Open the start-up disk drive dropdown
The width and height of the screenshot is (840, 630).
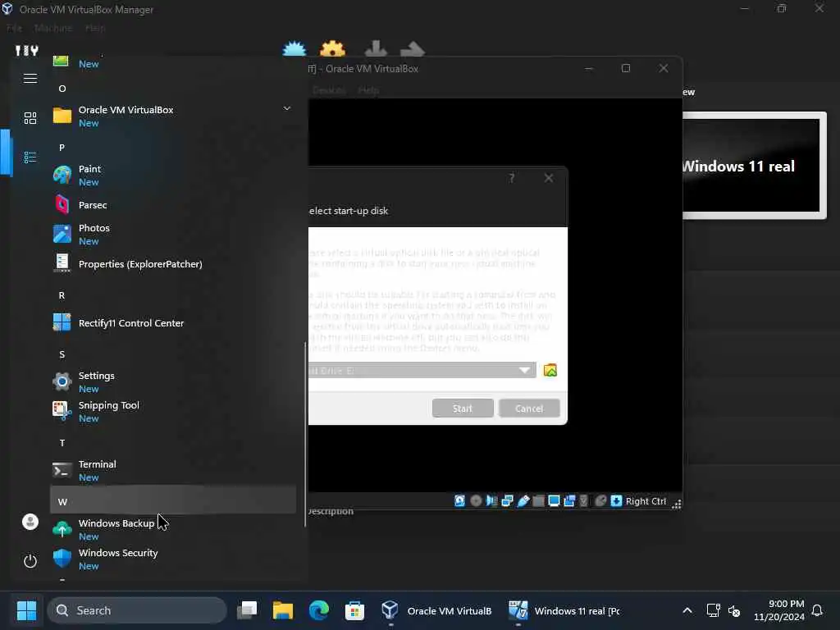point(422,370)
